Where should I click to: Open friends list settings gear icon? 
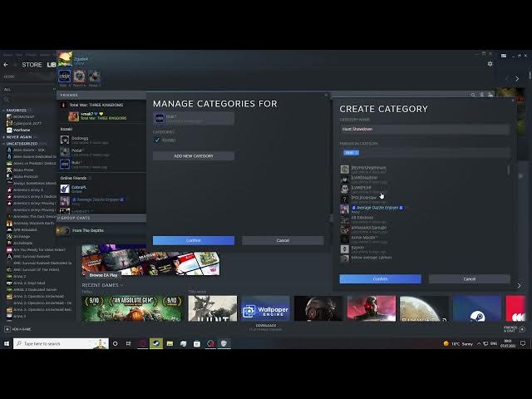[x=490, y=64]
